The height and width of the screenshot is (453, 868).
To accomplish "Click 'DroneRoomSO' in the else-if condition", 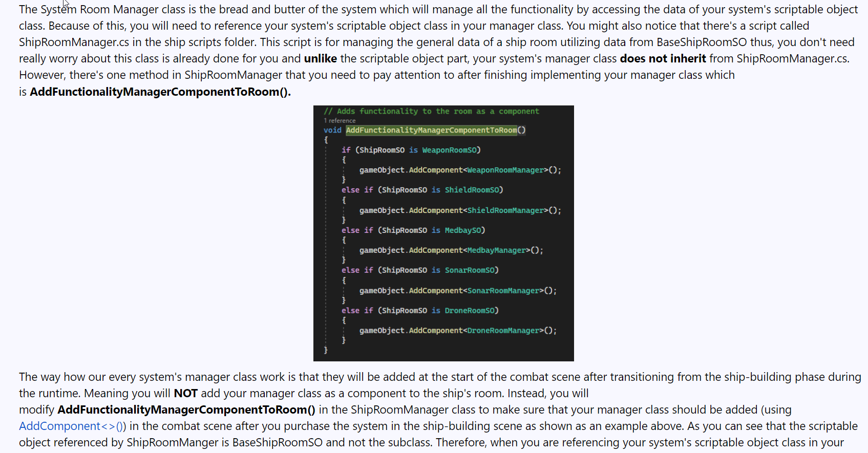I will pos(470,311).
